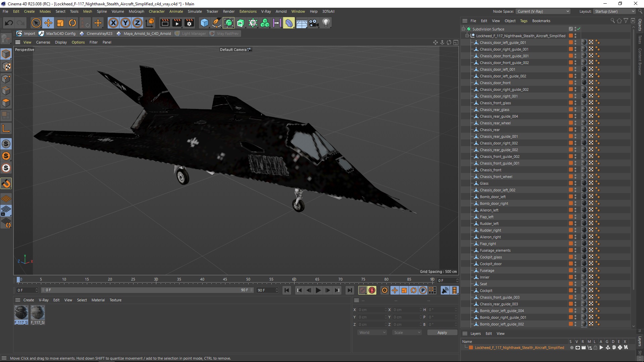Open the Scale mode dropdown
Screen dimensions: 644x362
click(407, 333)
